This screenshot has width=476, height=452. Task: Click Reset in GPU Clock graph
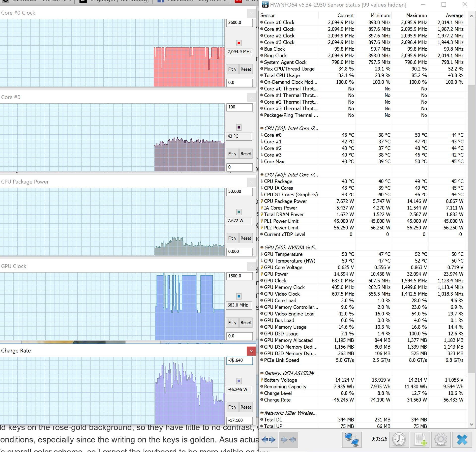(246, 323)
